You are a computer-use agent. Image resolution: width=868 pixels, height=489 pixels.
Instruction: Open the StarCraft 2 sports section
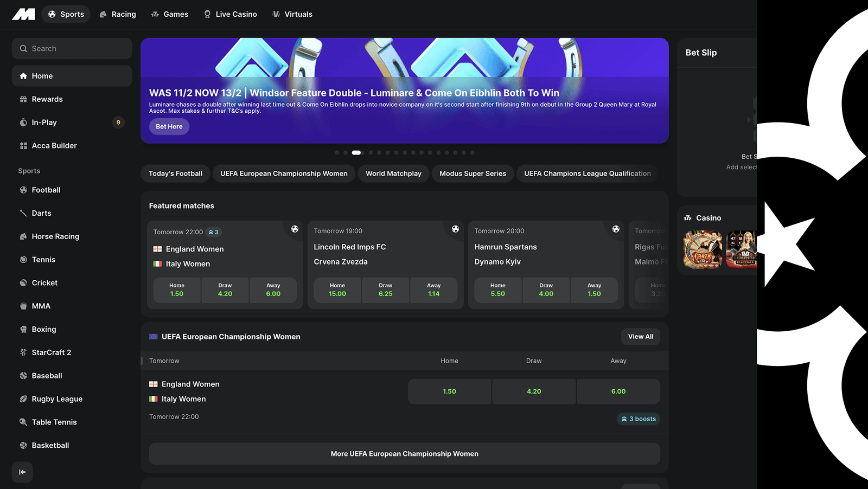tap(51, 352)
